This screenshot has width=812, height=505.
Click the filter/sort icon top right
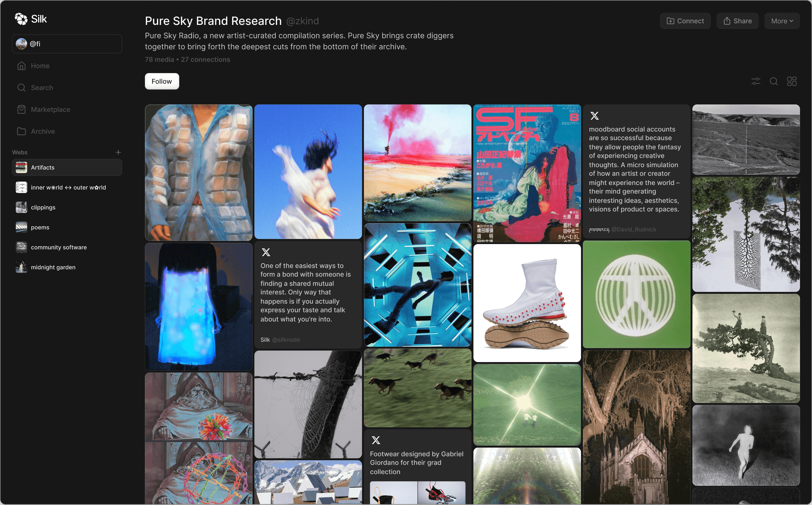(755, 81)
